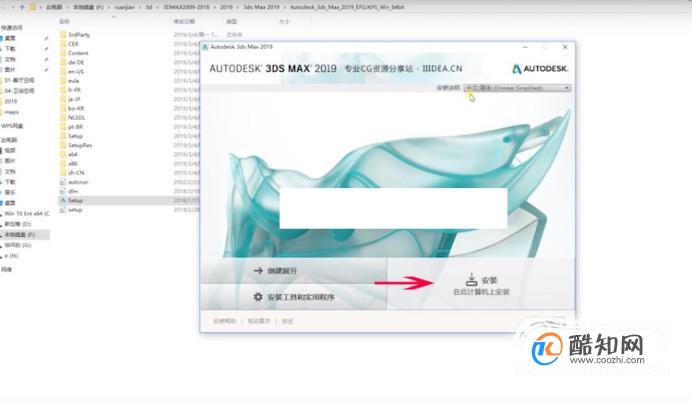Select the pt-BR folder icon
This screenshot has width=692, height=403.
(x=63, y=127)
